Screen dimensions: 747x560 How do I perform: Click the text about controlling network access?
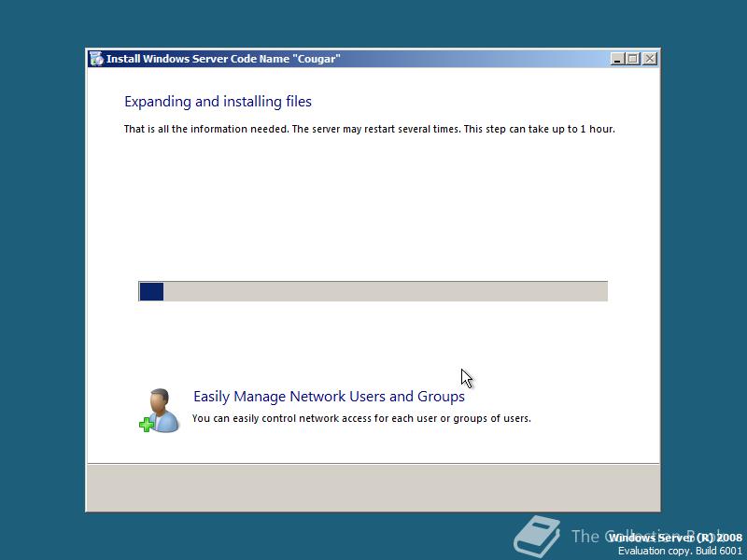tap(361, 418)
